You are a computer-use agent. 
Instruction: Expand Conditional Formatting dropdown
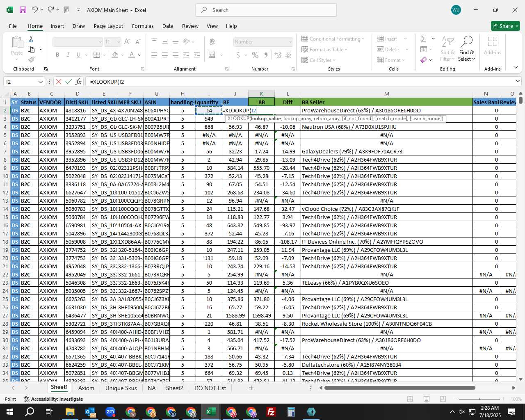pyautogui.click(x=333, y=39)
